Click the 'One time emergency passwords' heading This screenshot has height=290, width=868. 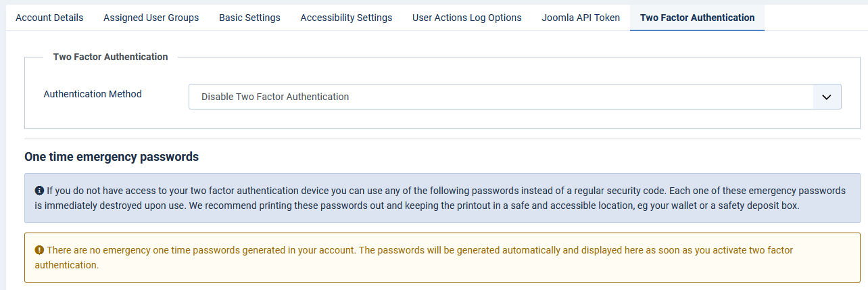tap(112, 157)
